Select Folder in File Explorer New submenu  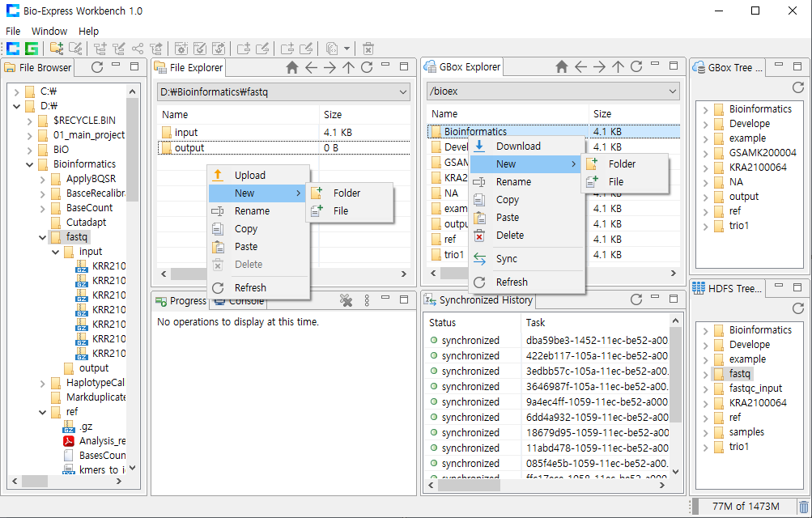tap(350, 193)
